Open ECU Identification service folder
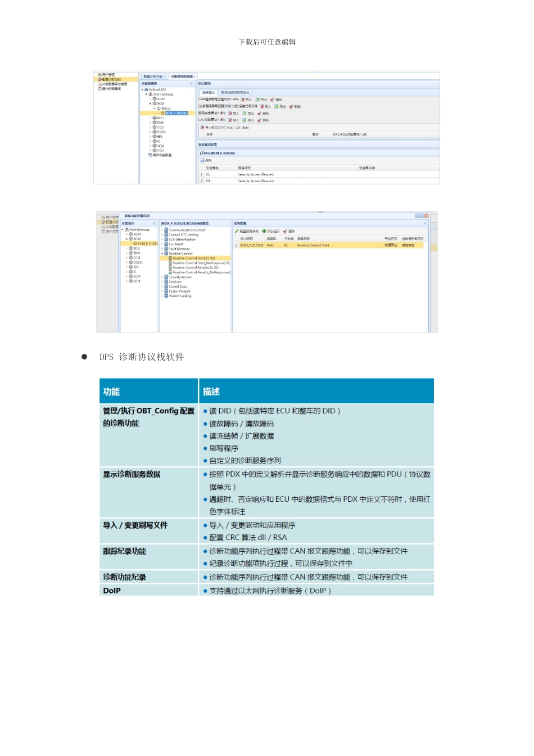 point(180,239)
